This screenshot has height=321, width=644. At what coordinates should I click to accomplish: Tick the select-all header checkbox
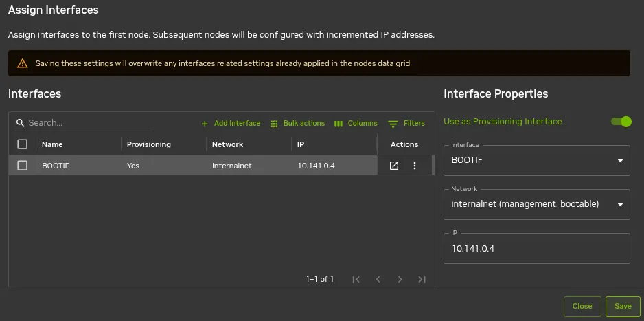click(x=22, y=144)
